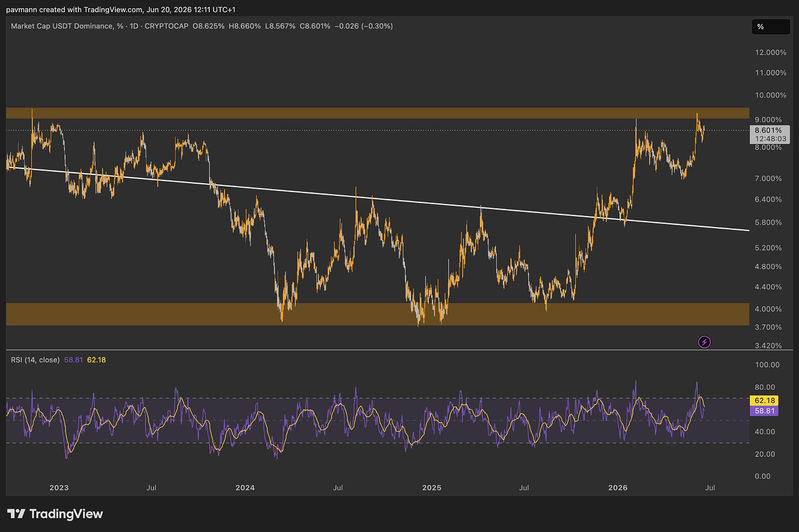Click the 6.400% price axis label
The width and height of the screenshot is (799, 532).
point(768,200)
